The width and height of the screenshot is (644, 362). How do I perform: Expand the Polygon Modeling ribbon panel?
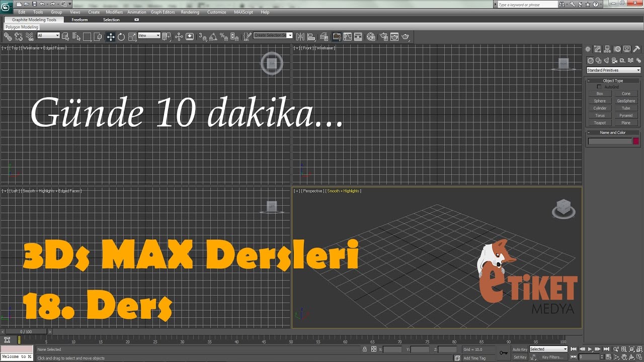pos(22,27)
